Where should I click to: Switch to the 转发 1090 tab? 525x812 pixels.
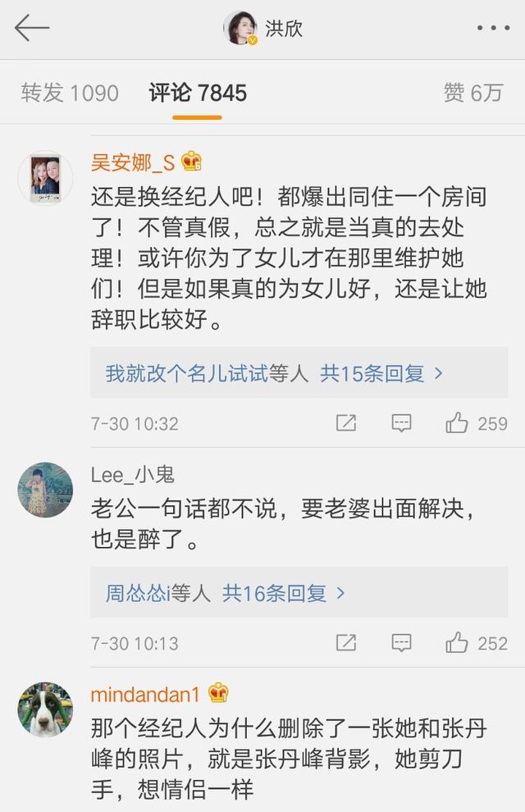tap(70, 93)
